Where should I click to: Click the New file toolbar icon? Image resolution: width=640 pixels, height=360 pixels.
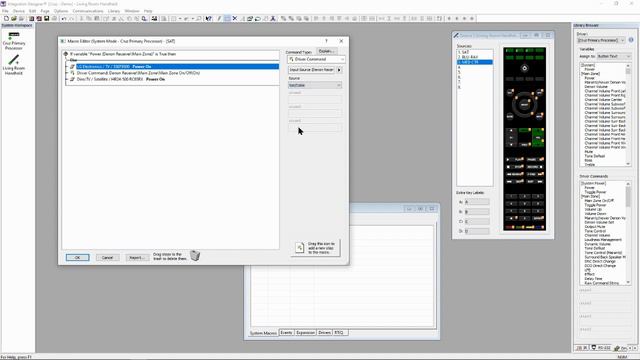click(6, 18)
